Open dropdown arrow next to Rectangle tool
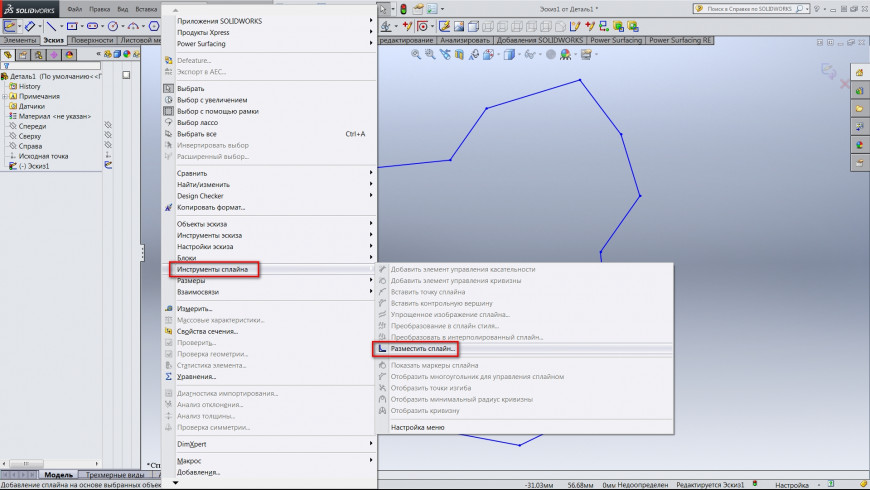 coord(82,26)
